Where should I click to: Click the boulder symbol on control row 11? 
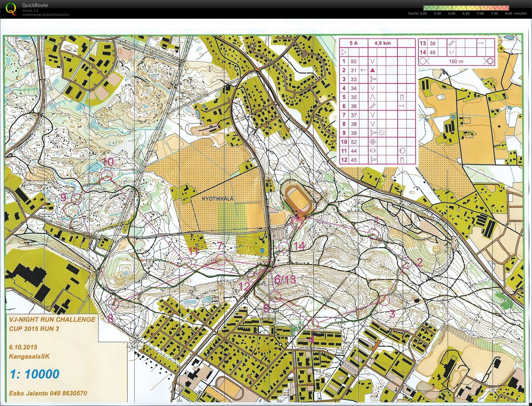373,151
